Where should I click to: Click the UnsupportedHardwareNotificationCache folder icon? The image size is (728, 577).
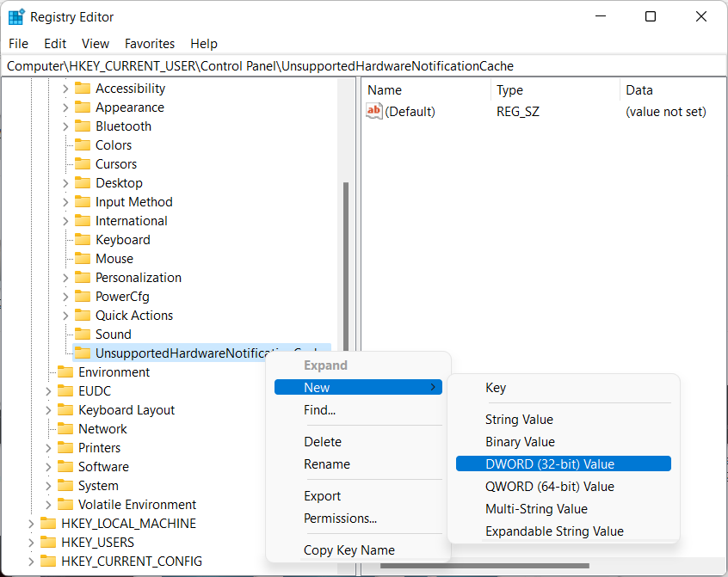point(83,353)
